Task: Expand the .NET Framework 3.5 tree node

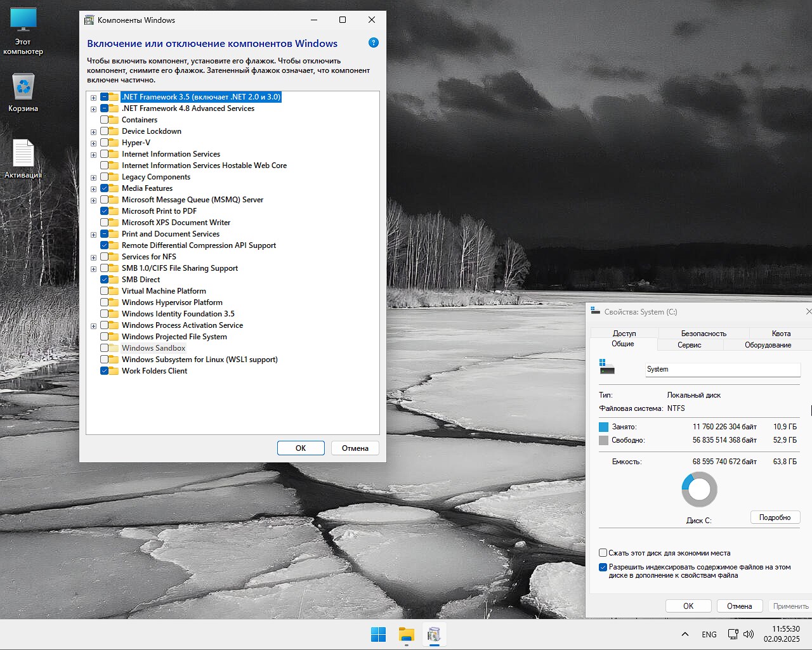Action: [x=93, y=98]
